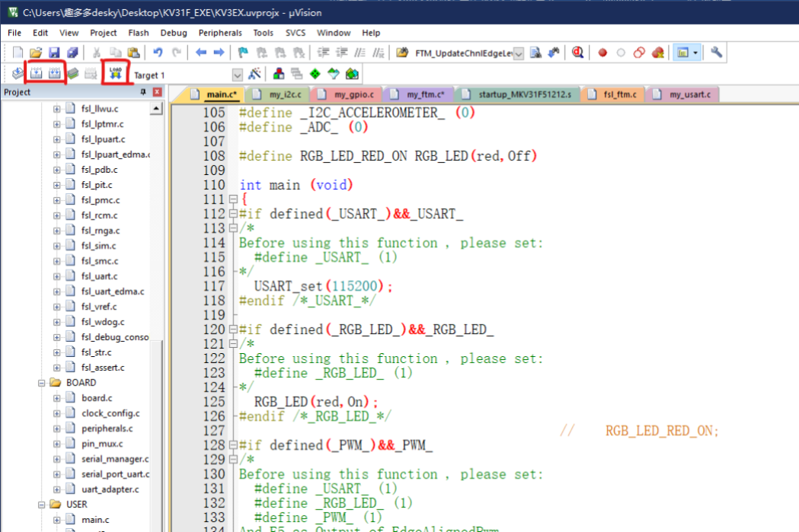
Task: Click the project tree scroll-up arrow
Action: (157, 109)
